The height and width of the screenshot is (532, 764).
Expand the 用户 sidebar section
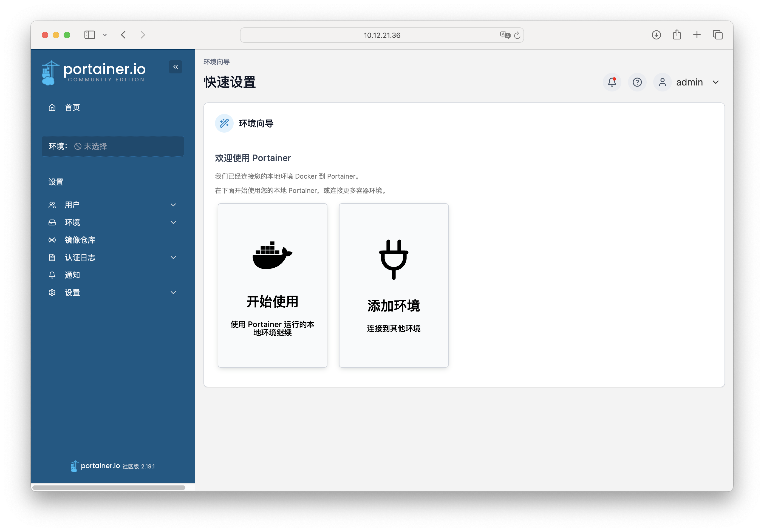click(173, 205)
